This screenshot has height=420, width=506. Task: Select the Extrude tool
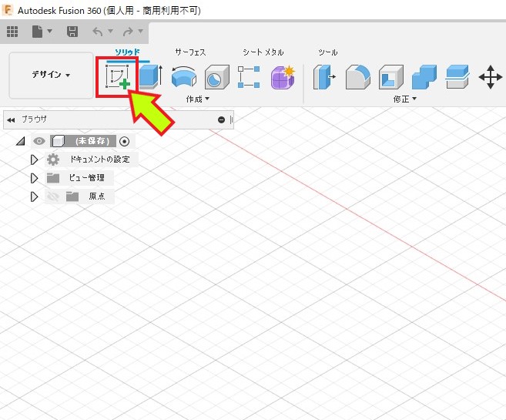151,77
